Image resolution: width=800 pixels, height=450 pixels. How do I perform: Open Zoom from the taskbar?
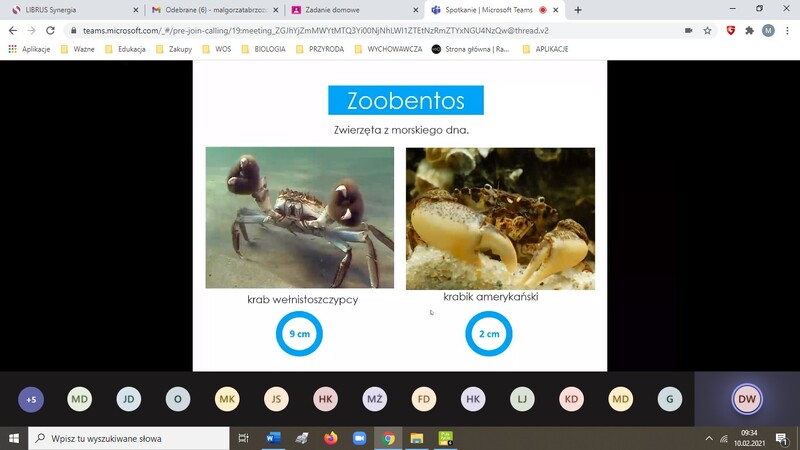(360, 438)
